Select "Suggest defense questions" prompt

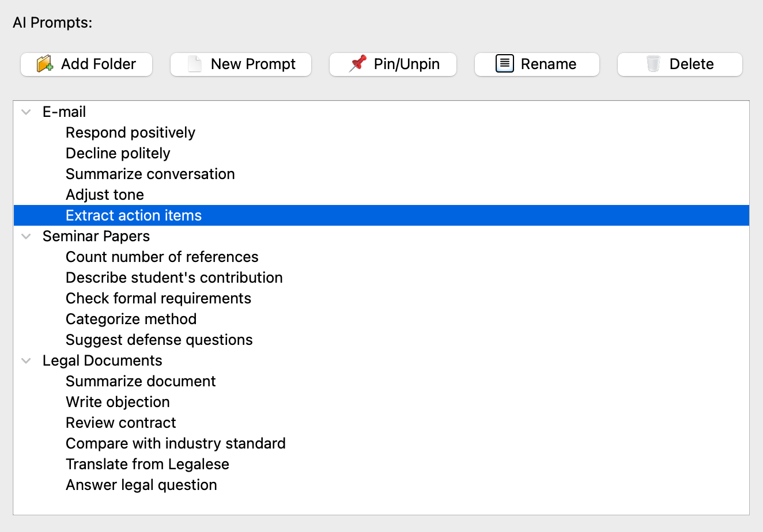click(159, 340)
